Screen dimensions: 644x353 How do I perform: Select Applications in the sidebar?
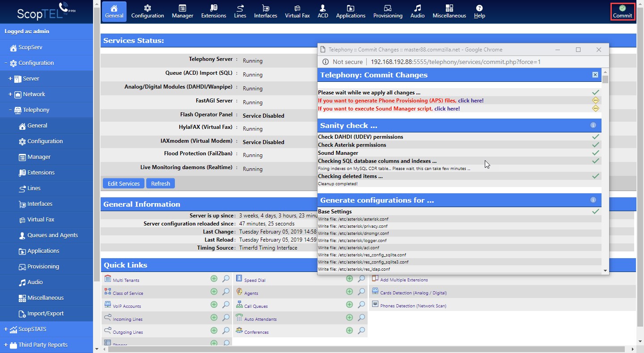click(x=43, y=251)
